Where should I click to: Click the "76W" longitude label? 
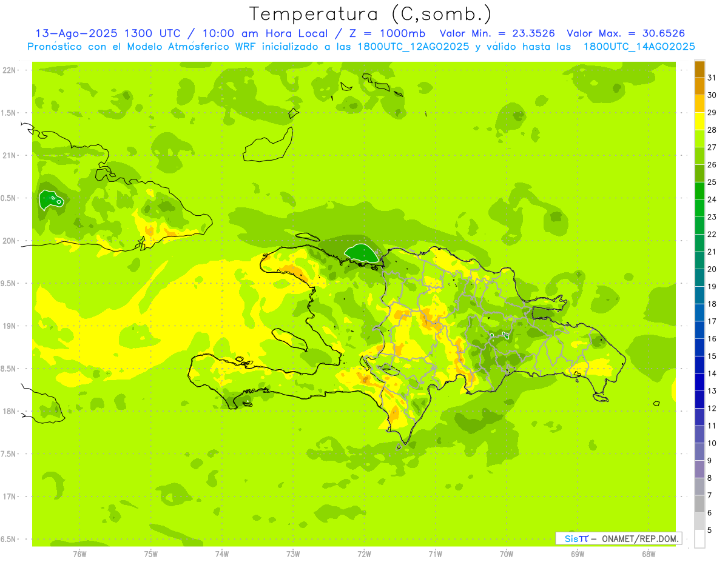[x=79, y=554]
